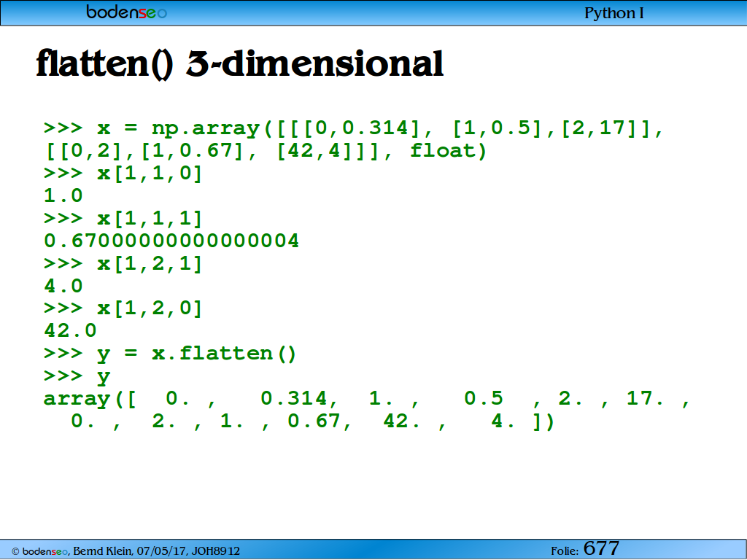Click the output value "4.0"
747x560 pixels.
[63, 286]
